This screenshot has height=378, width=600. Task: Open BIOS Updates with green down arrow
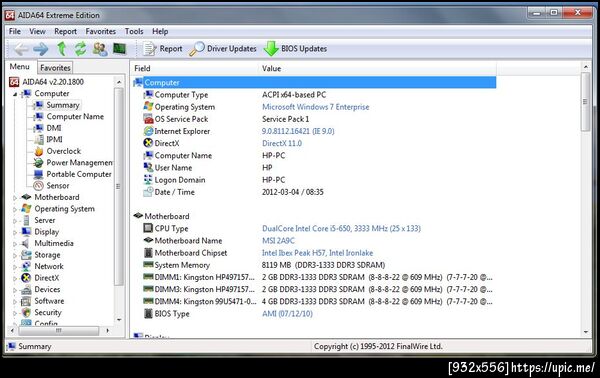pos(295,49)
